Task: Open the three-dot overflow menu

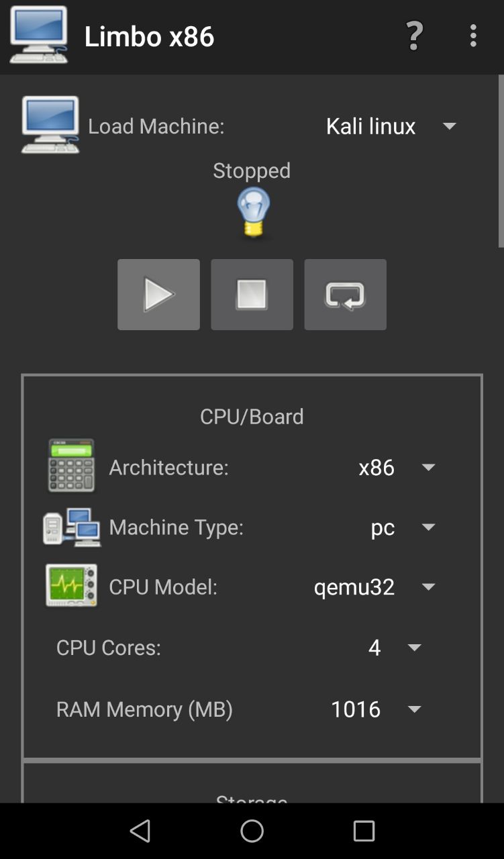Action: click(473, 36)
